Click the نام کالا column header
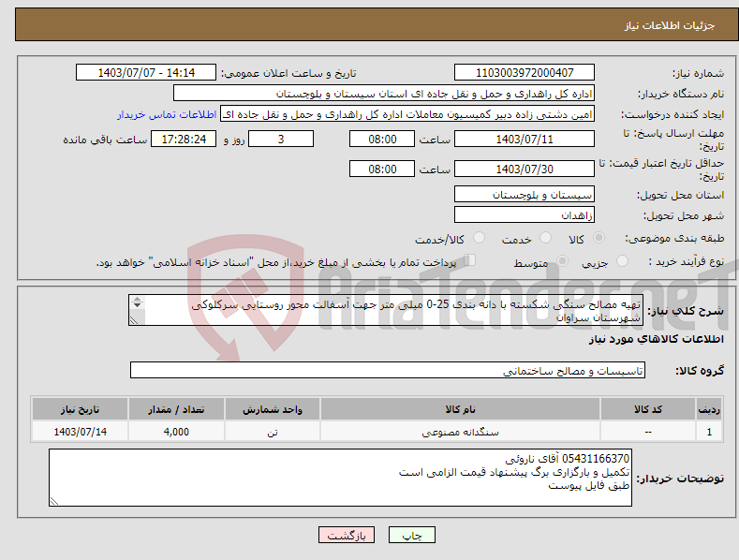This screenshot has width=739, height=560. pos(460,409)
